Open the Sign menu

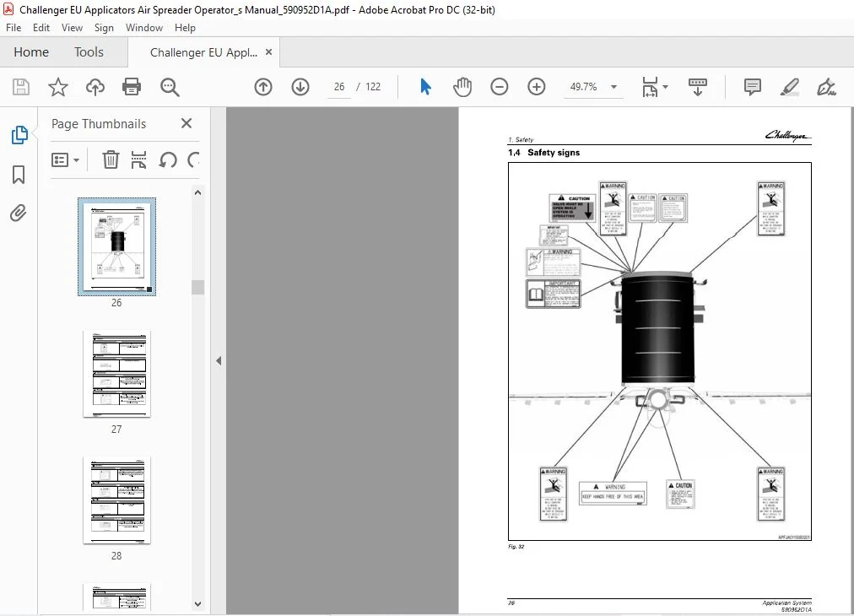click(104, 28)
